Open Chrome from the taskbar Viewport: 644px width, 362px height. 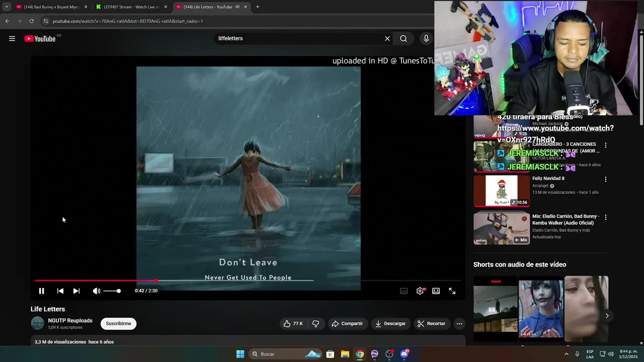[x=360, y=354]
